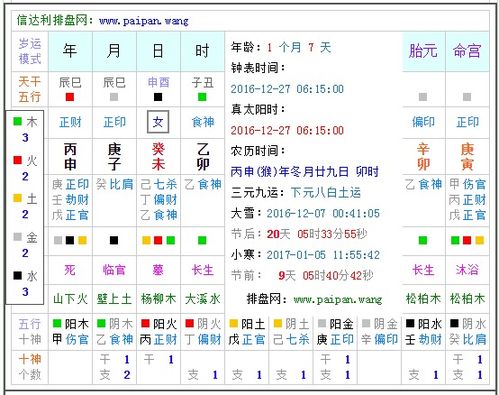Select the 日 column header

pyautogui.click(x=158, y=51)
